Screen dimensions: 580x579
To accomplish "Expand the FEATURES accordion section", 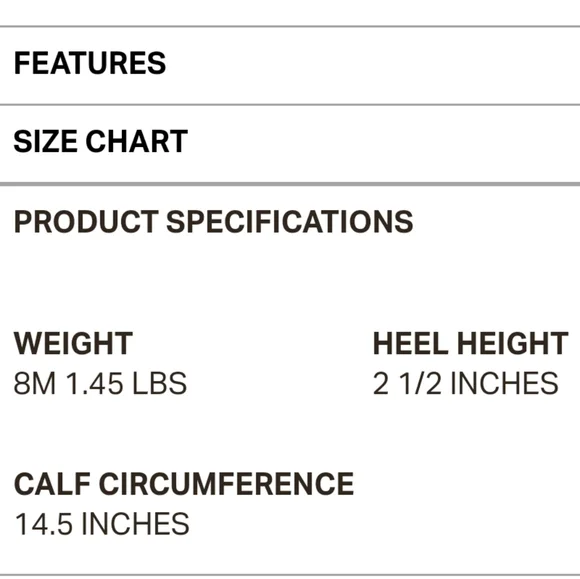I will coord(290,65).
